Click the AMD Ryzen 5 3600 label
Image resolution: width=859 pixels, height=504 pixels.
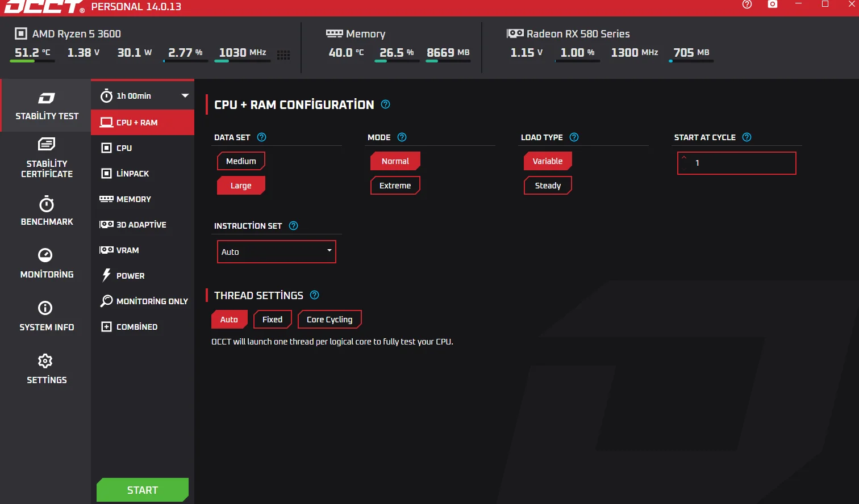(77, 34)
